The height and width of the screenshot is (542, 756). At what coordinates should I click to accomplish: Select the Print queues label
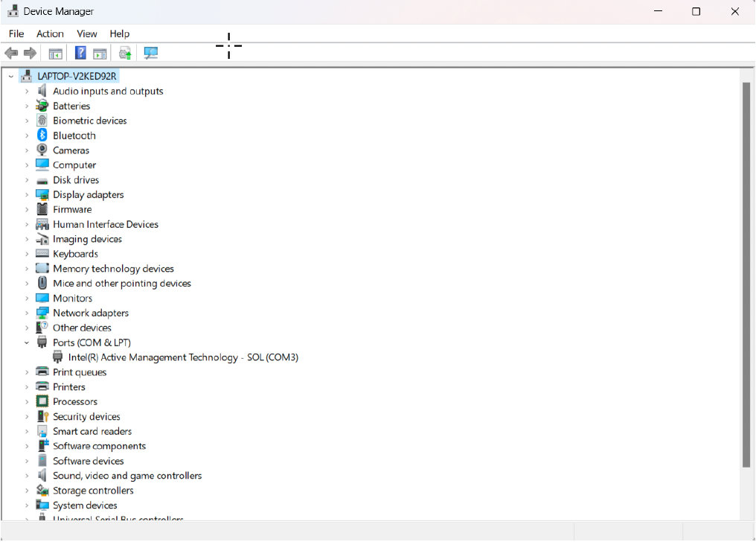pyautogui.click(x=80, y=372)
